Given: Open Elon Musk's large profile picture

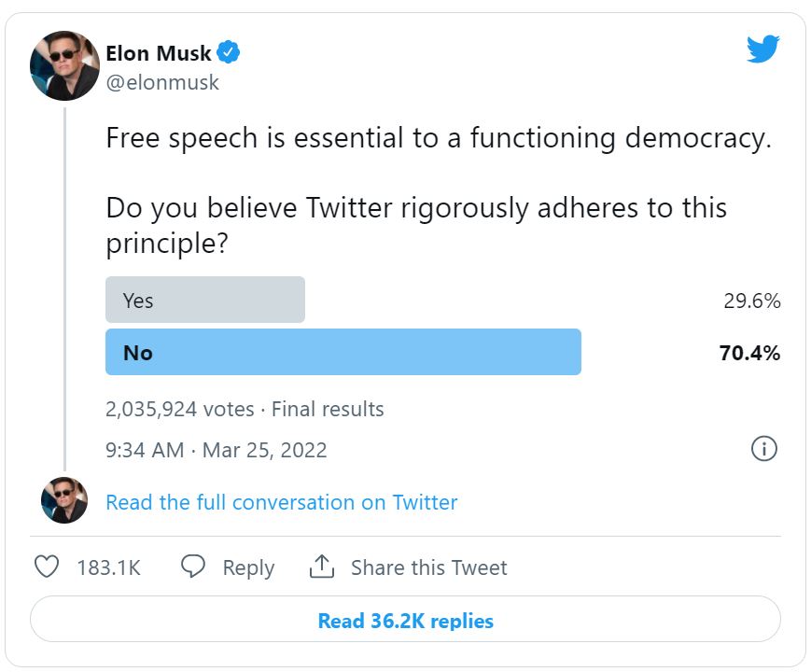Looking at the screenshot, I should [x=64, y=65].
